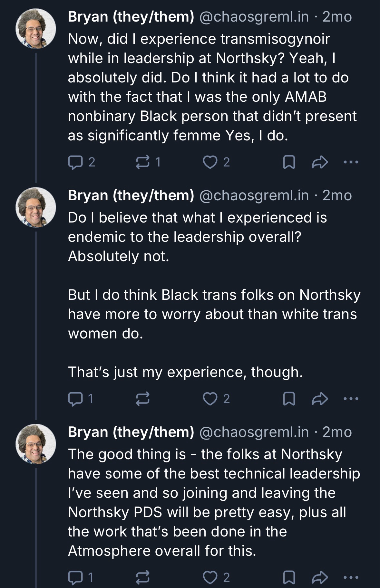Open Bryan (they/them) name on the last post
The image size is (380, 588).
[131, 432]
